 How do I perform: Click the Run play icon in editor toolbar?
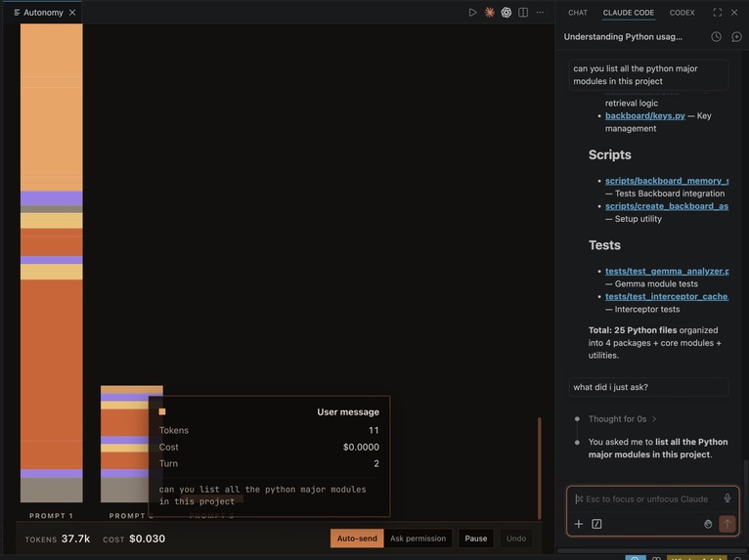tap(472, 13)
